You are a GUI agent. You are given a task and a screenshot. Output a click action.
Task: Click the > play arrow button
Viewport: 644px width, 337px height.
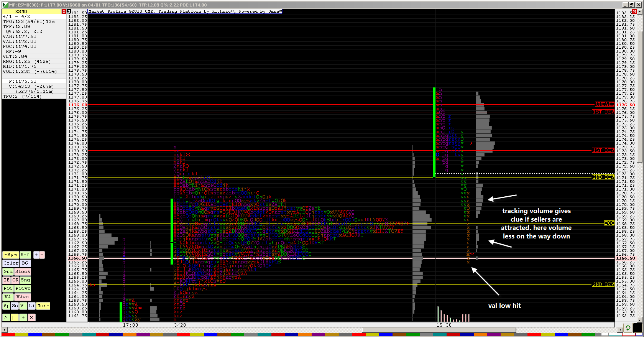6,317
